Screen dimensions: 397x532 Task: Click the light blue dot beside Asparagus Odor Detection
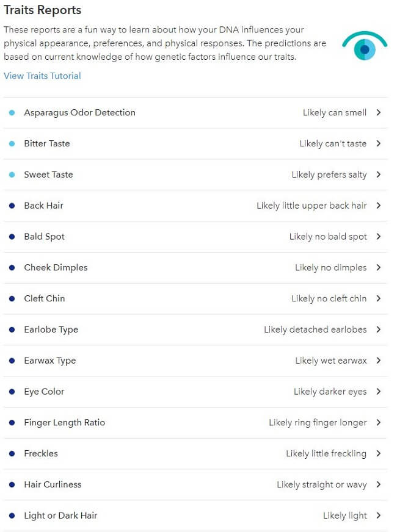pos(12,113)
